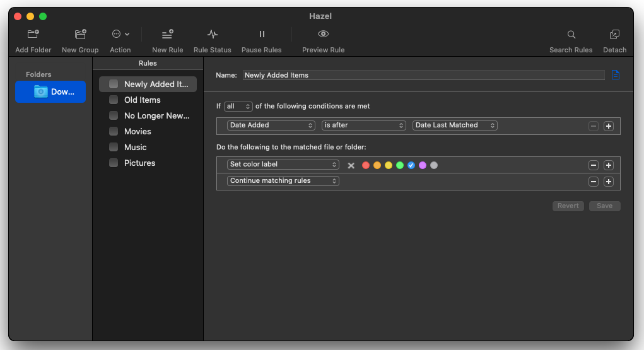Click the Preview Rule eye icon
This screenshot has width=644, height=350.
(x=323, y=34)
